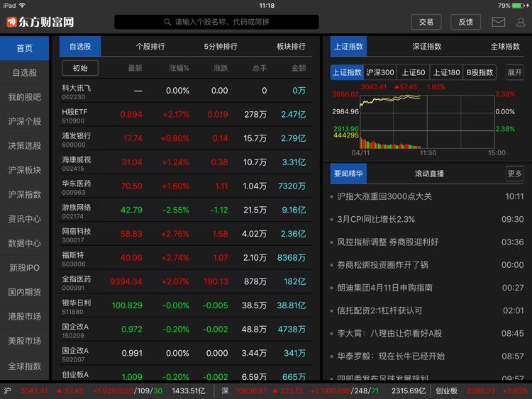Open 我的股吧 in the sidebar
This screenshot has width=532, height=399.
click(x=24, y=97)
